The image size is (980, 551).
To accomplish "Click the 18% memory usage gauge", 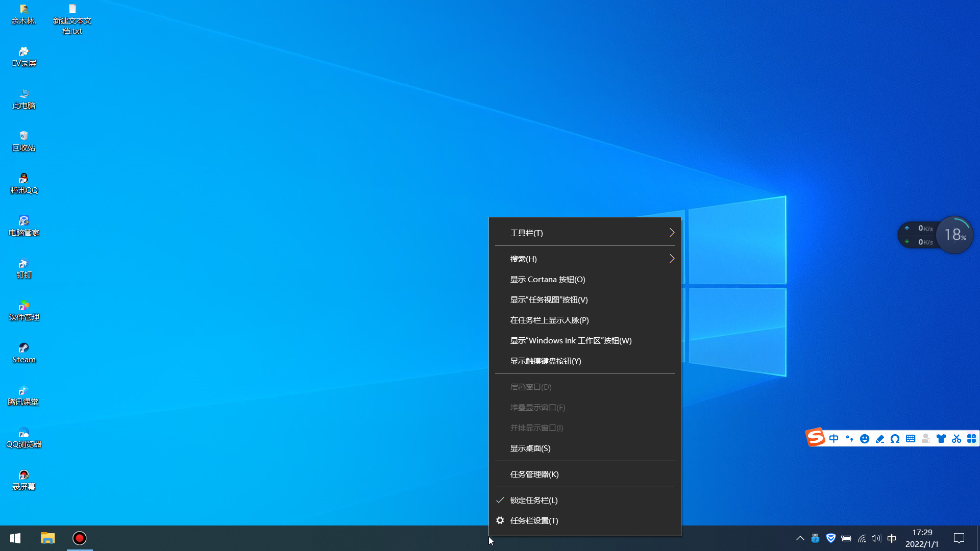I will click(x=954, y=235).
